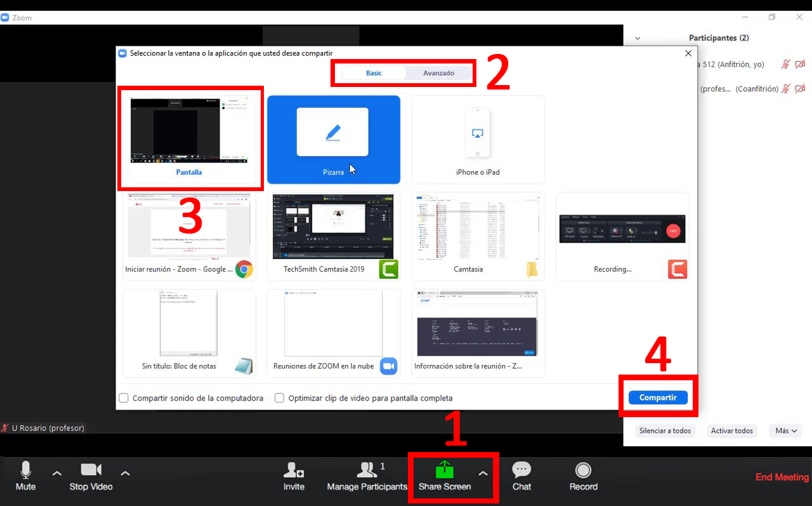Viewport: 812px width, 506px height.
Task: Open Manage Participants panel
Action: 367,476
